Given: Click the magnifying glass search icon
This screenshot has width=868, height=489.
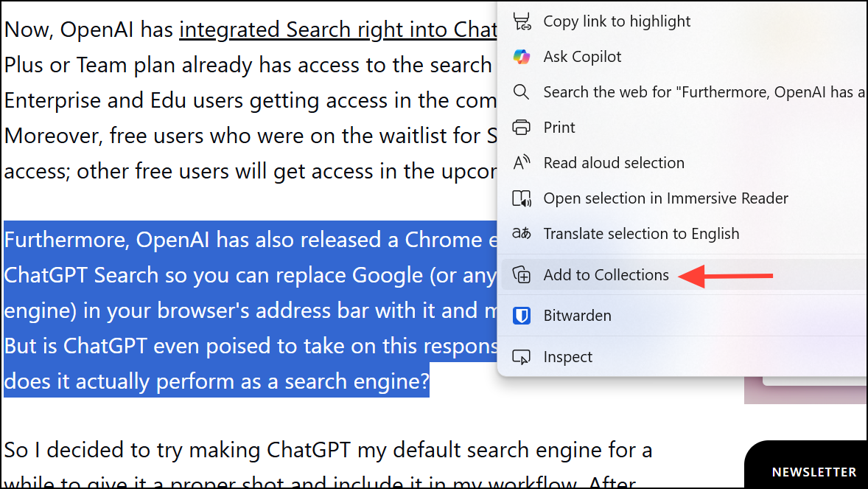Looking at the screenshot, I should tap(522, 91).
